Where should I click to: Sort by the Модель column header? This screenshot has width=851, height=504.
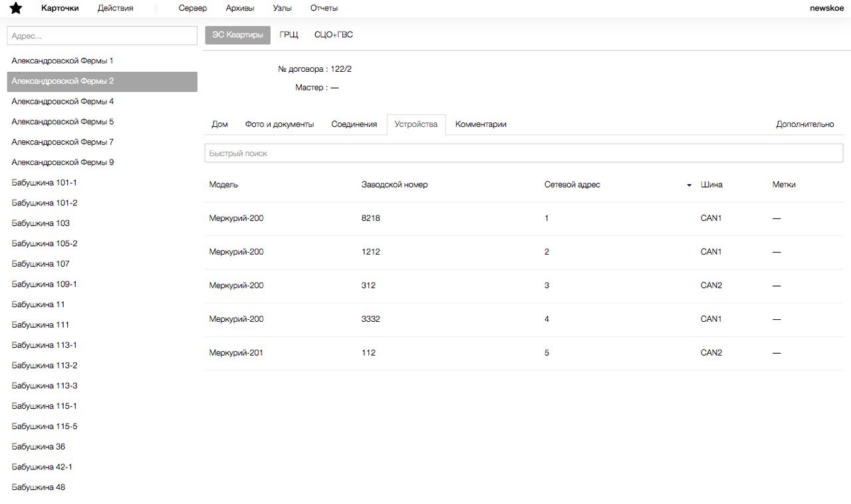coord(223,185)
